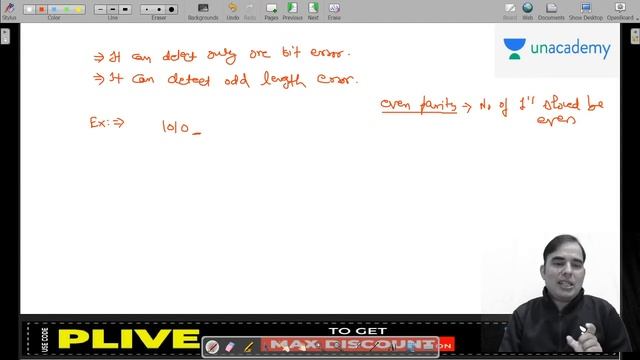Click Show Desktop
The width and height of the screenshot is (640, 360).
coord(586,11)
